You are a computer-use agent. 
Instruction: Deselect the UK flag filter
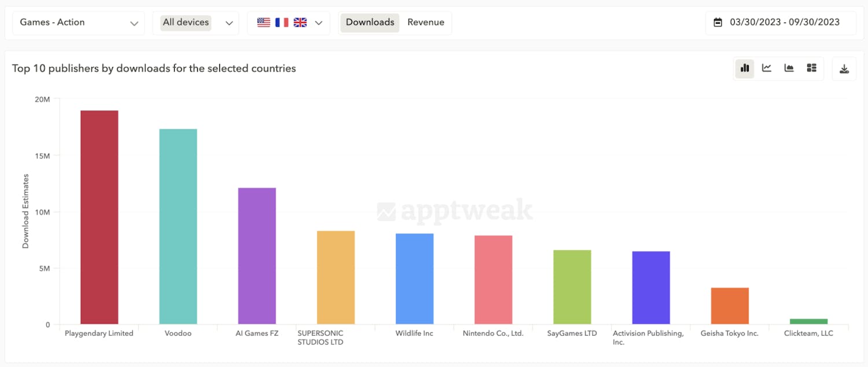(x=300, y=22)
